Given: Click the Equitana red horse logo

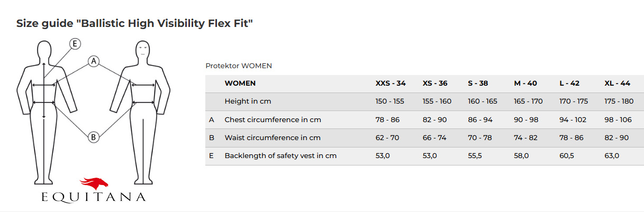Looking at the screenshot, I should [94, 183].
